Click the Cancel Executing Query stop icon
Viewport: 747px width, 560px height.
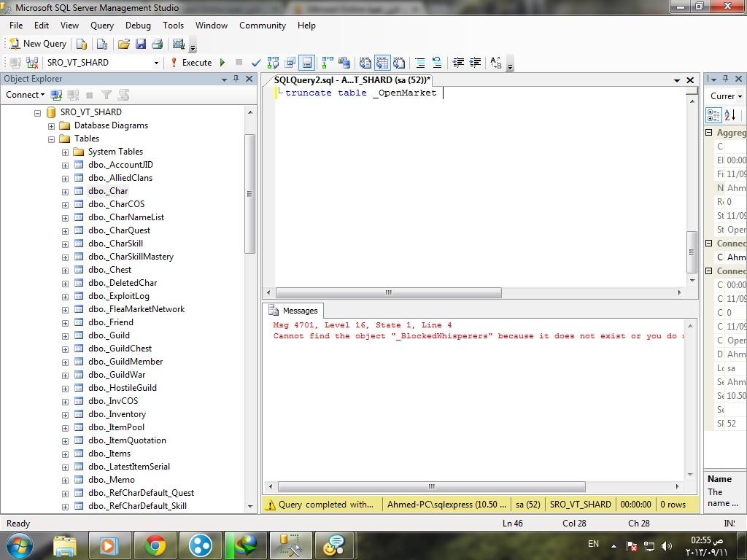[x=239, y=62]
